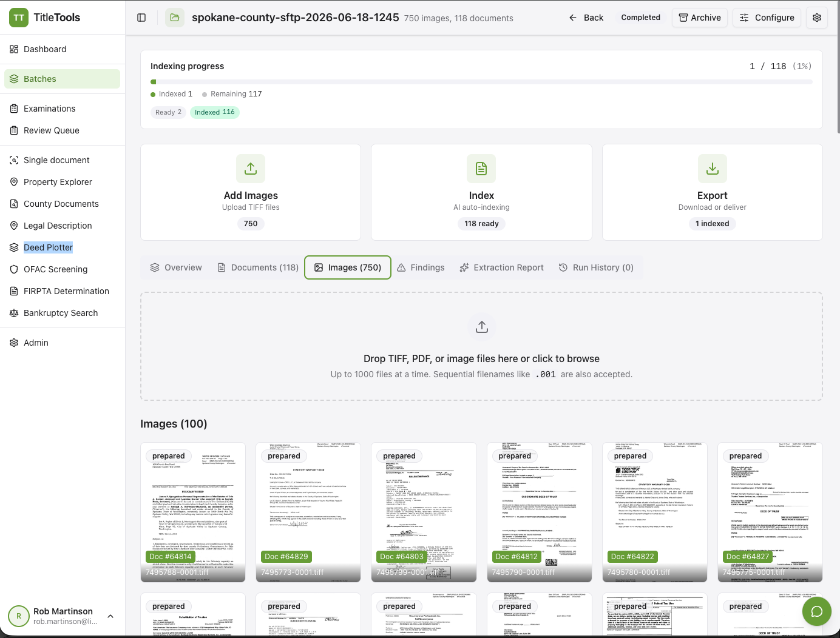Screen dimensions: 840x638
Task: Open thumbnail 7495799-0001.tiff
Action: tap(424, 512)
